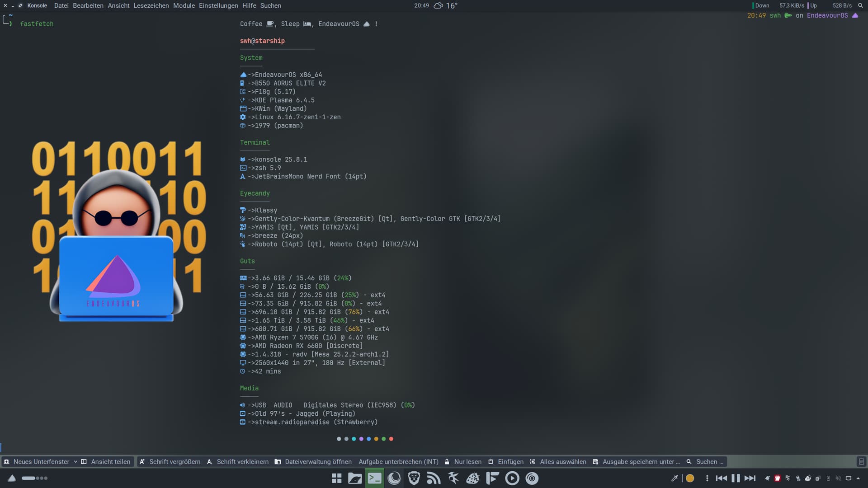Open the Dolphin file manager icon

[355, 478]
